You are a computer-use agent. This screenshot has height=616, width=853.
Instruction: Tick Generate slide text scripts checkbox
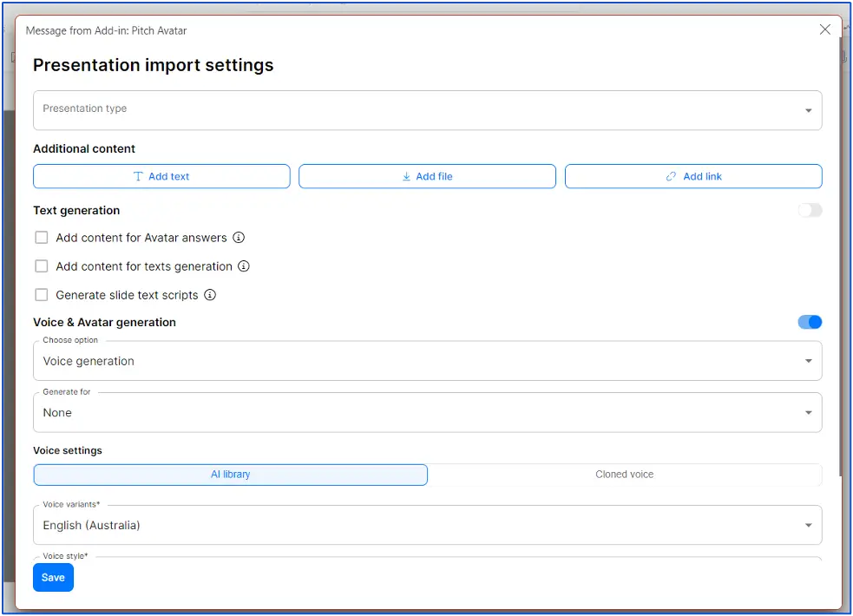(42, 295)
